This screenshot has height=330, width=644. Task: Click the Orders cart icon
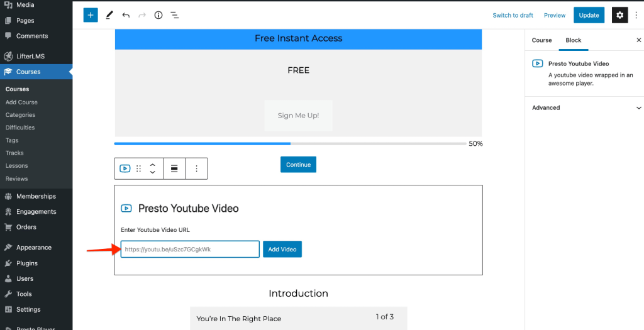click(8, 227)
